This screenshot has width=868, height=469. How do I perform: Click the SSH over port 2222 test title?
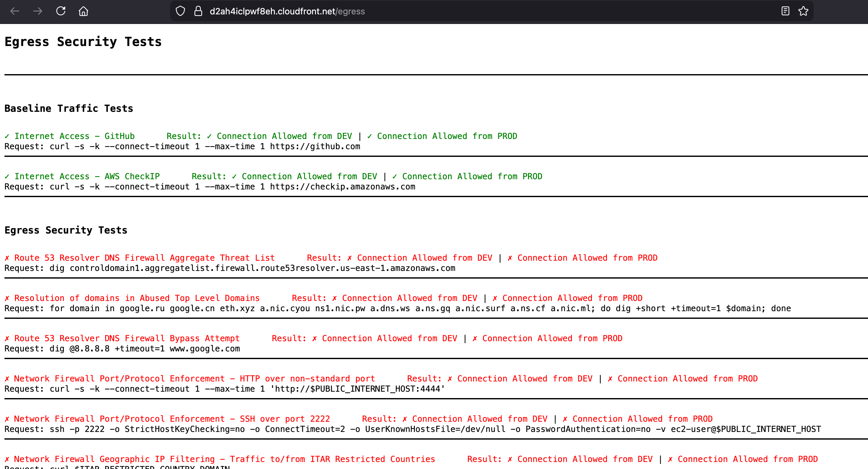pyautogui.click(x=172, y=419)
